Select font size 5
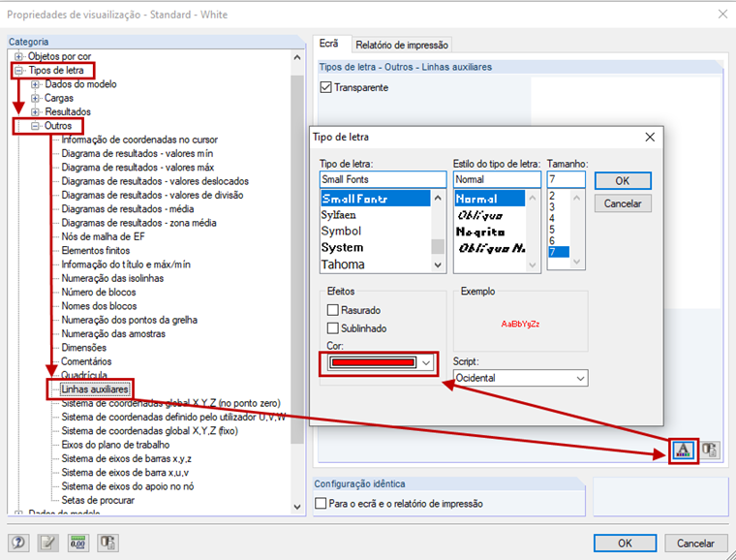The width and height of the screenshot is (736, 560). point(552,230)
